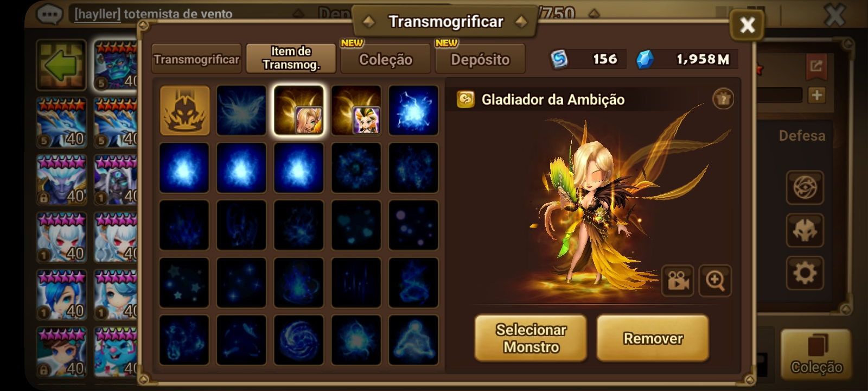
Task: Close the Transmogrificar window
Action: [x=747, y=25]
